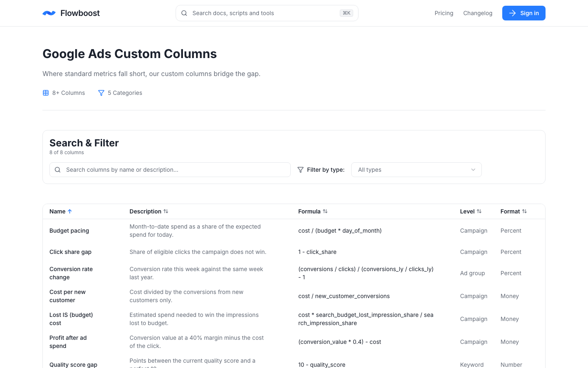Viewport: 588px width, 368px height.
Task: Select the Profit after ad spend name
Action: point(68,342)
